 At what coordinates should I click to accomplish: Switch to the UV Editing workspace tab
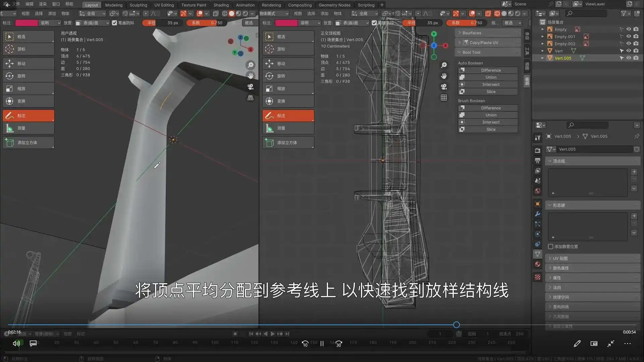(164, 5)
